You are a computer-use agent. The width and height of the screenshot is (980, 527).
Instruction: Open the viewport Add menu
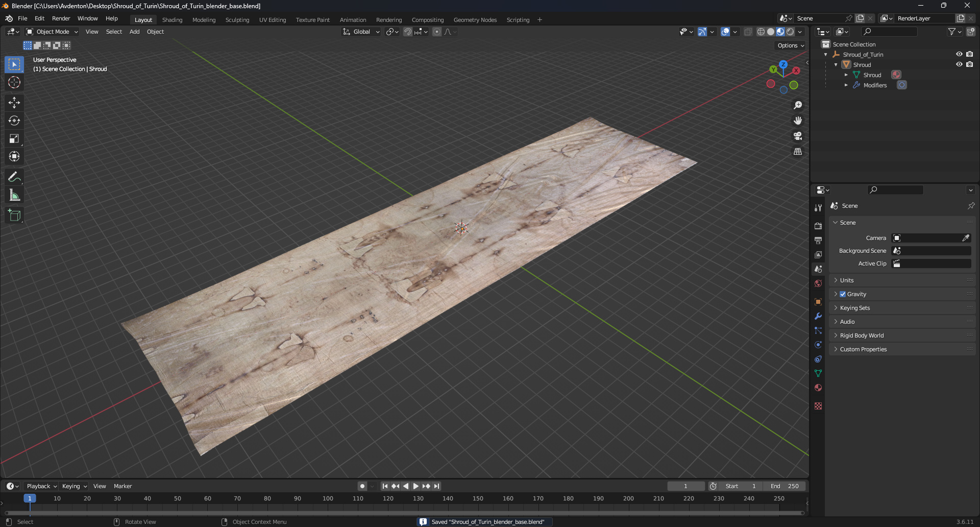tap(134, 32)
